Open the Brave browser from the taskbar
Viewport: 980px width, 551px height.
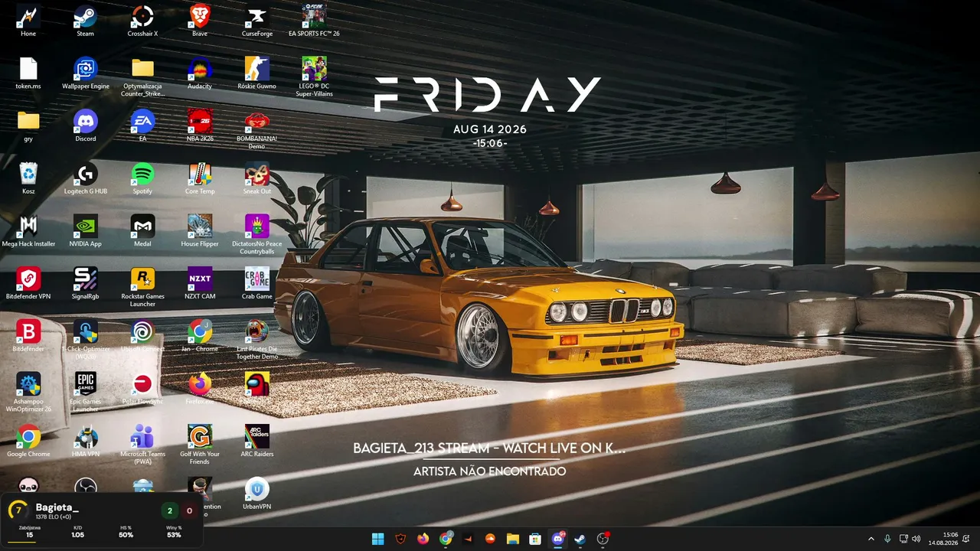401,539
